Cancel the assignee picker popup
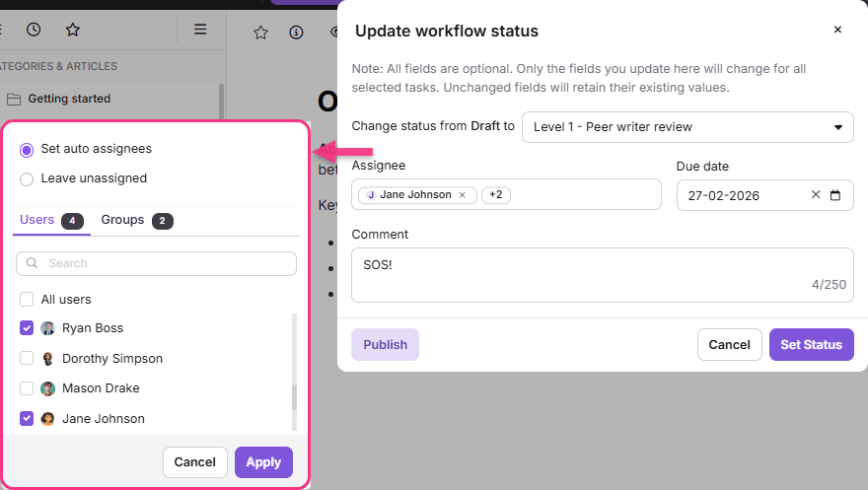868x490 pixels. tap(195, 462)
